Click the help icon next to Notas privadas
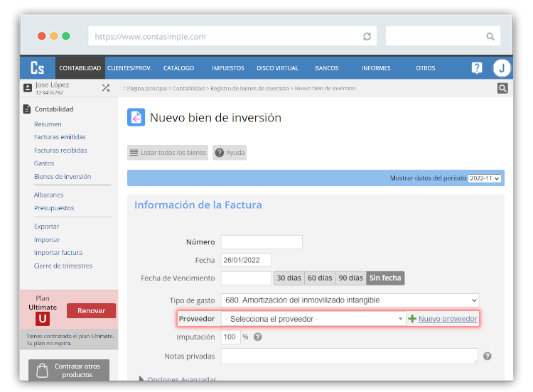The height and width of the screenshot is (392, 533). point(487,356)
